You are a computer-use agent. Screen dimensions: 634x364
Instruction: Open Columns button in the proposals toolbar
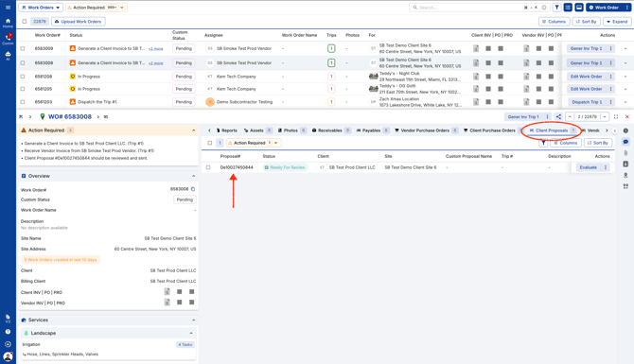pos(566,143)
